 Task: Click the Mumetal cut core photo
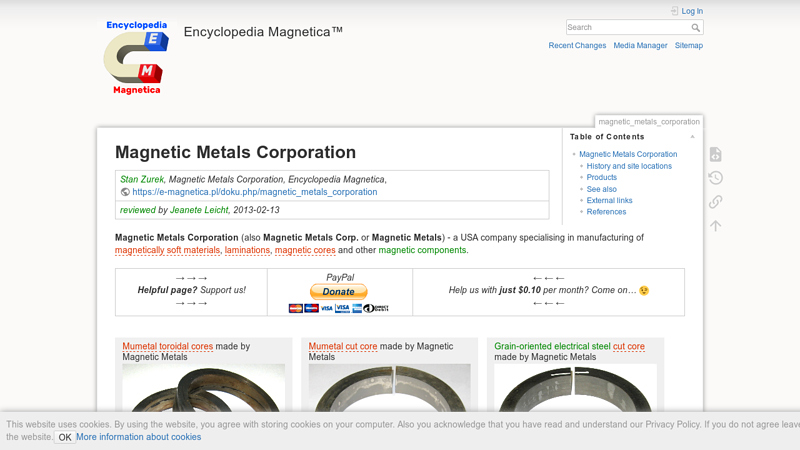[389, 388]
